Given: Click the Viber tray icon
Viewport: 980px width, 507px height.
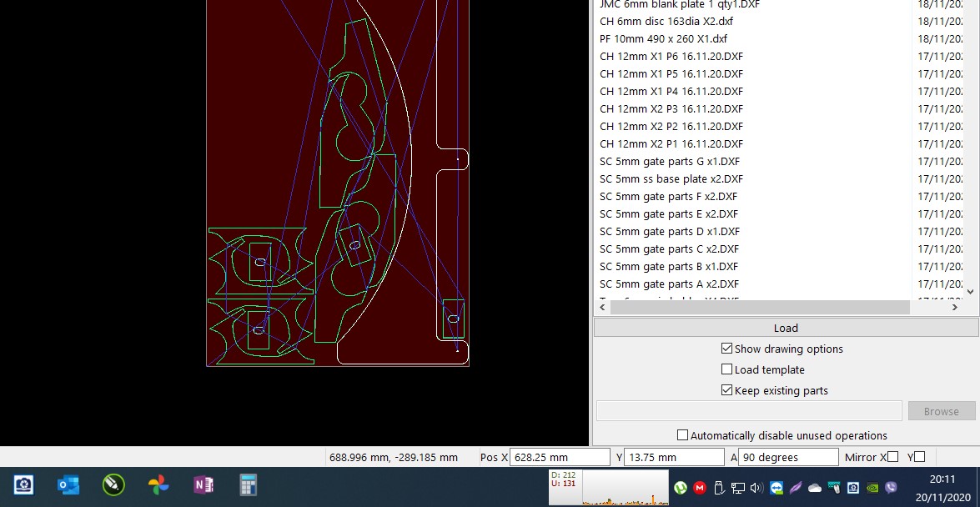Looking at the screenshot, I should pyautogui.click(x=892, y=488).
